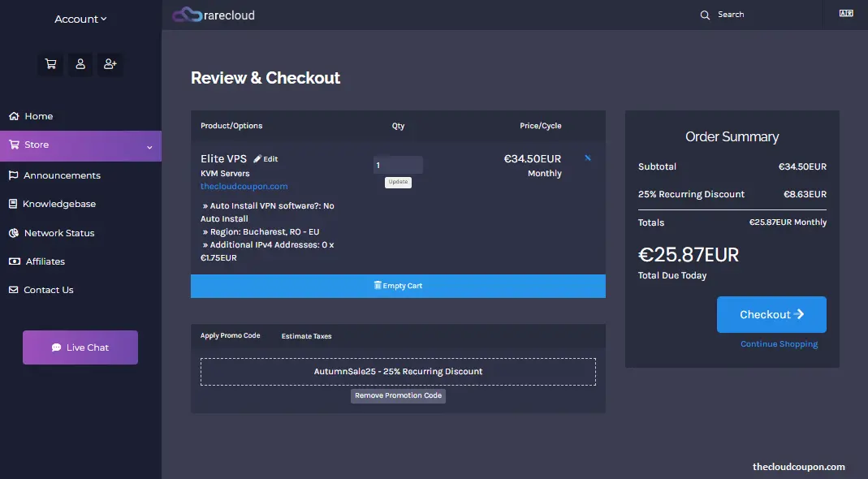This screenshot has height=479, width=868.
Task: Click the register new user icon
Action: 110,64
